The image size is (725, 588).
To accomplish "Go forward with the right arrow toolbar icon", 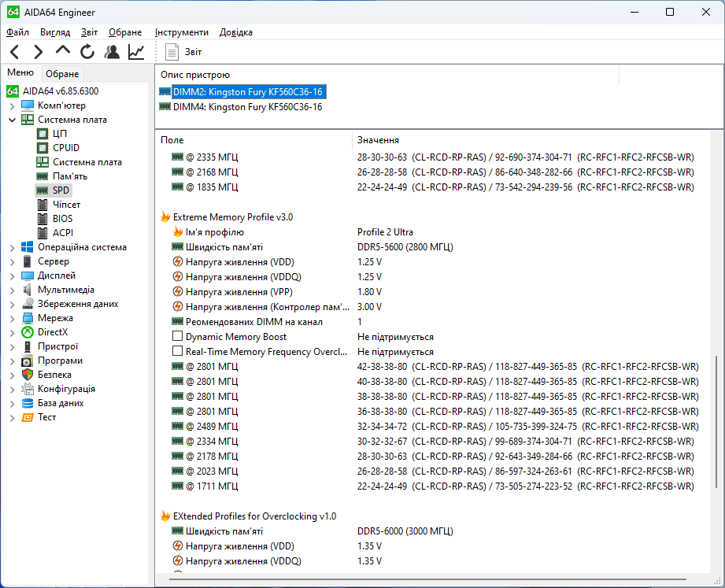I will [39, 52].
